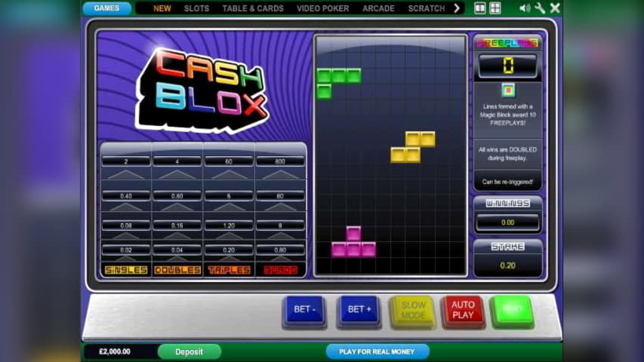Show more categories with right chevron arrow
Image resolution: width=644 pixels, height=362 pixels.
(457, 8)
